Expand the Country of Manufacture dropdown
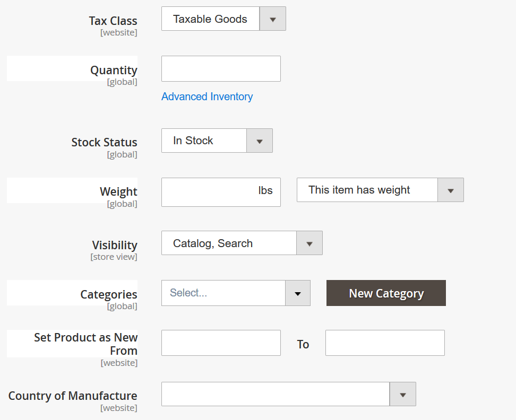516x420 pixels. coord(288,394)
